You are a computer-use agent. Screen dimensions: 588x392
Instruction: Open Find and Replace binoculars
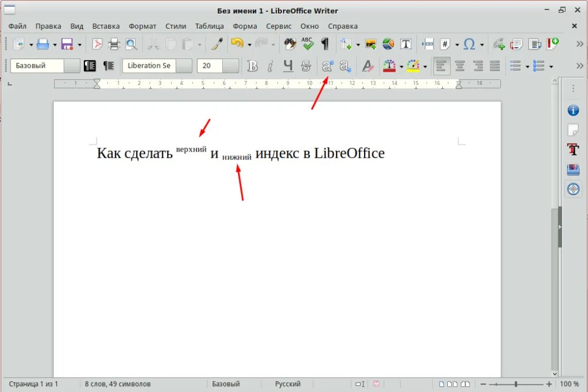point(290,44)
